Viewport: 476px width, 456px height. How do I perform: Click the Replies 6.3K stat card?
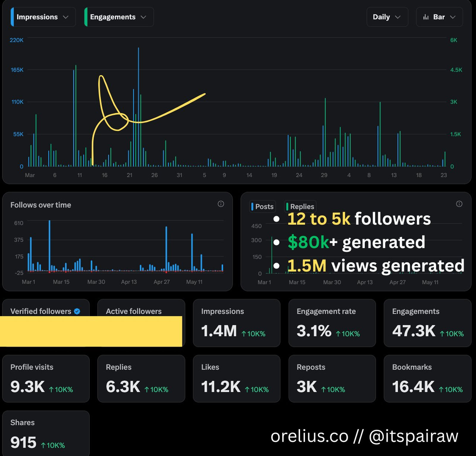(141, 379)
